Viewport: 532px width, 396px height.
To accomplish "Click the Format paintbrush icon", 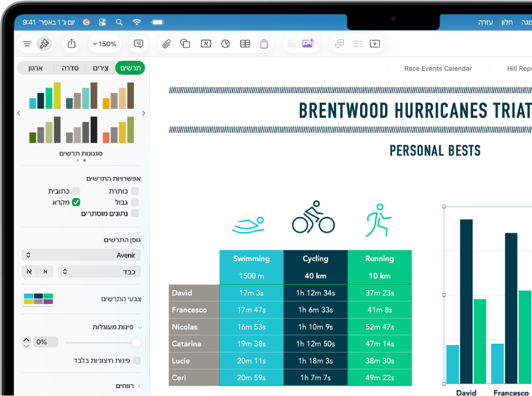I will tap(44, 43).
